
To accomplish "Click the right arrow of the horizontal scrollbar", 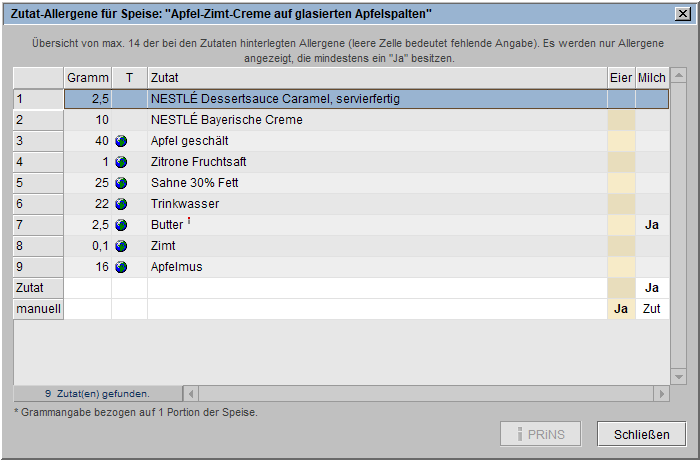I will (x=660, y=394).
